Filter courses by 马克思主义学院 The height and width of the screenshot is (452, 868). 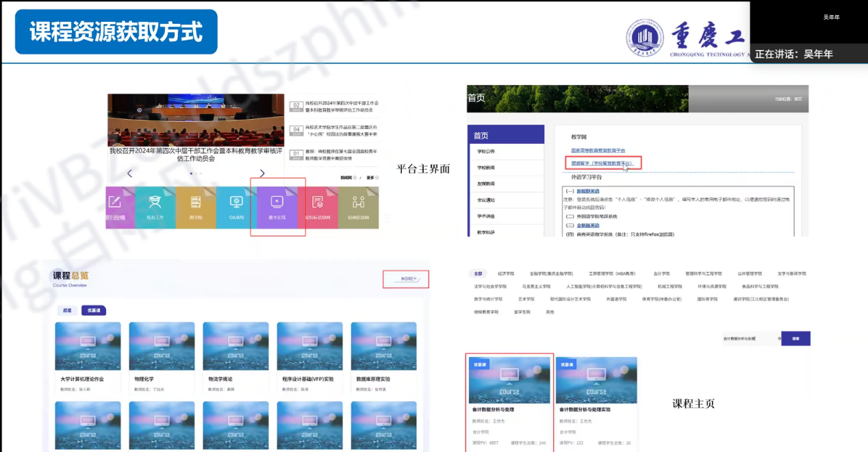click(536, 286)
